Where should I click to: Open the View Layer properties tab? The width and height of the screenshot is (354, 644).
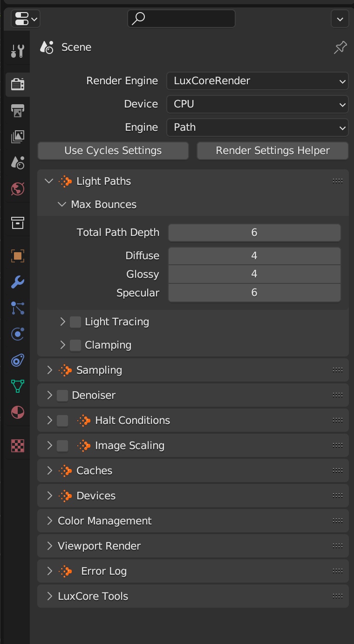coord(18,136)
